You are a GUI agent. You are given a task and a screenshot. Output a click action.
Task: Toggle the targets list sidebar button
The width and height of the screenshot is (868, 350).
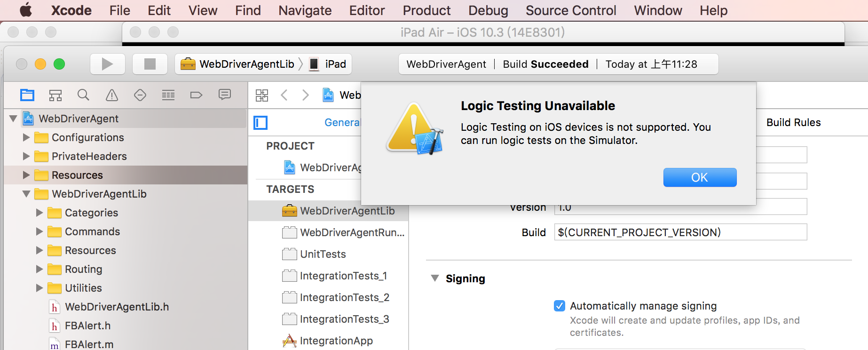[x=260, y=123]
